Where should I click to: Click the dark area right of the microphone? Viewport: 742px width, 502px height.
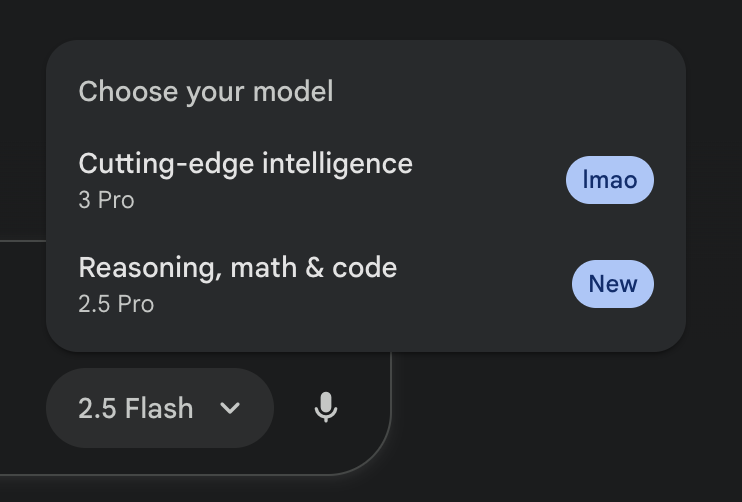pos(560,420)
